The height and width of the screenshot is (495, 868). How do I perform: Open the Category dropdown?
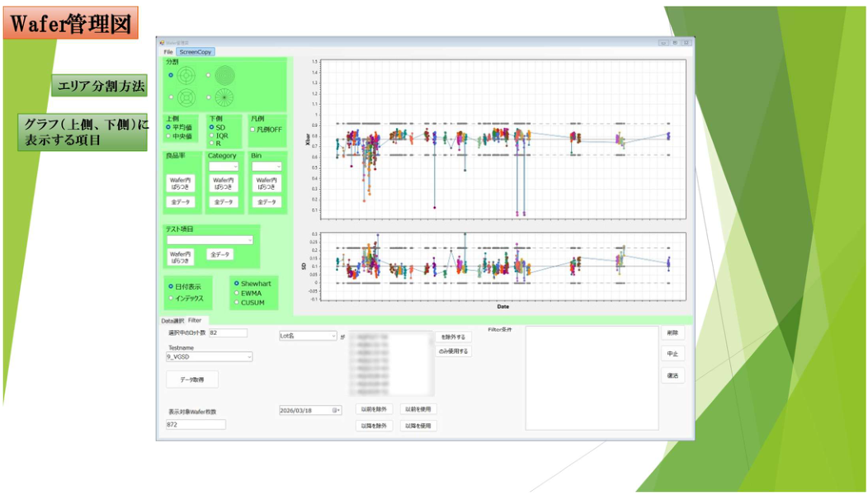coord(224,167)
